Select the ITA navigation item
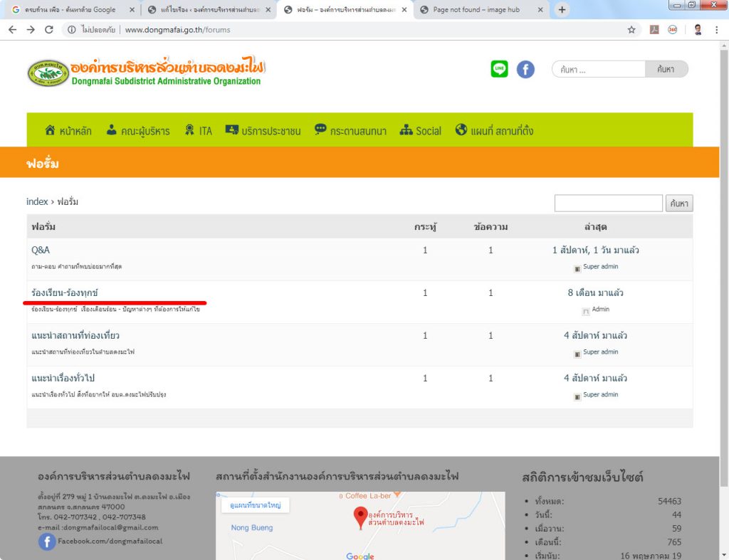The image size is (729, 560). tap(198, 130)
